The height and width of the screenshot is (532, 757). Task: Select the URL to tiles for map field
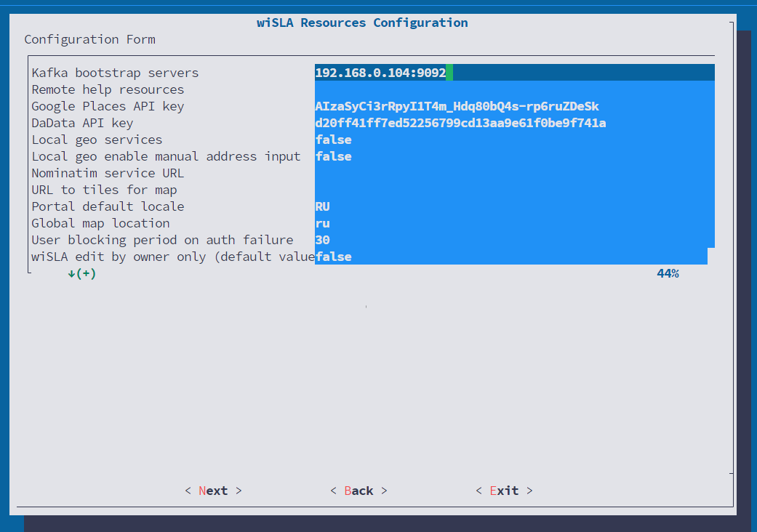pos(513,190)
